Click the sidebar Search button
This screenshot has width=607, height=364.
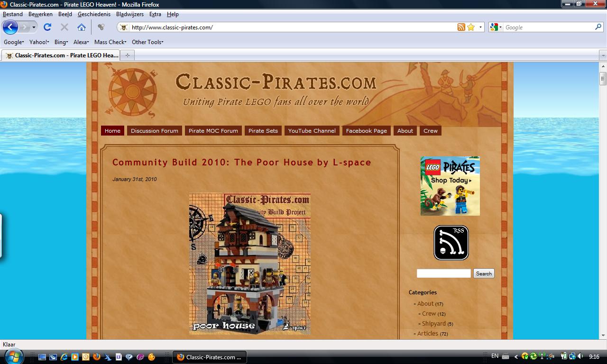[484, 273]
